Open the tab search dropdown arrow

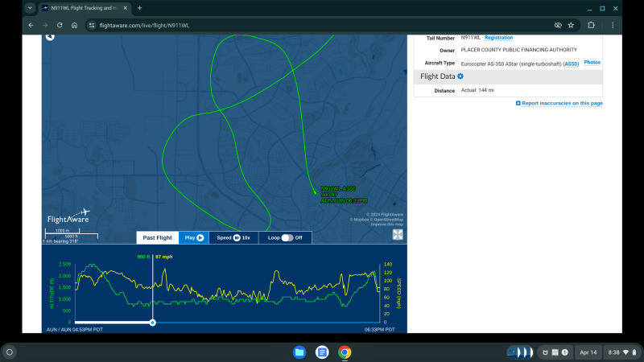click(x=30, y=7)
